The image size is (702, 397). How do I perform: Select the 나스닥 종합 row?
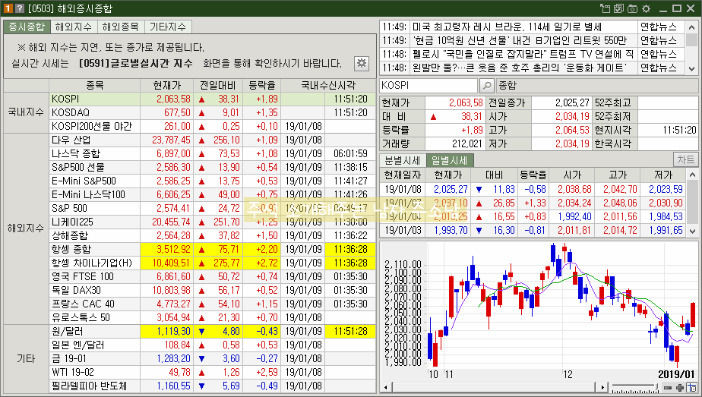tap(213, 154)
